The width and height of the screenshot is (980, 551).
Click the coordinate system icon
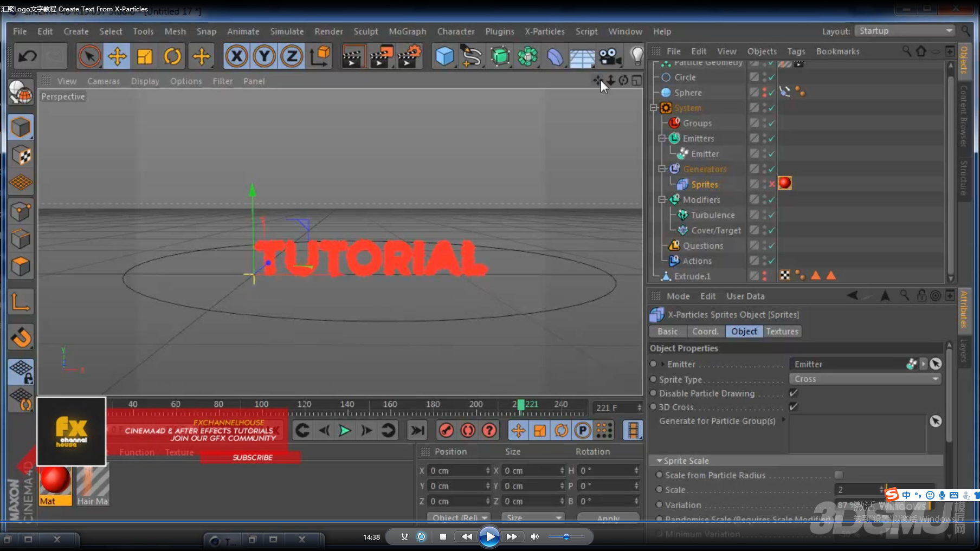tap(320, 56)
